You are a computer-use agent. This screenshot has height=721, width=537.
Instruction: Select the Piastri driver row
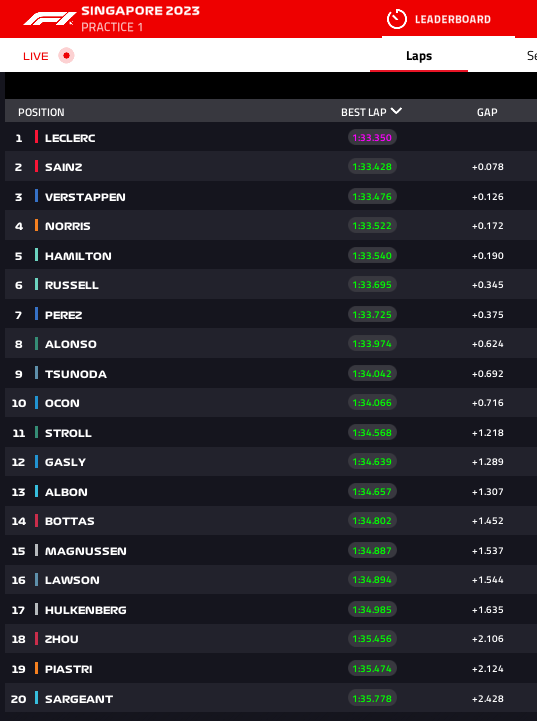(271, 669)
